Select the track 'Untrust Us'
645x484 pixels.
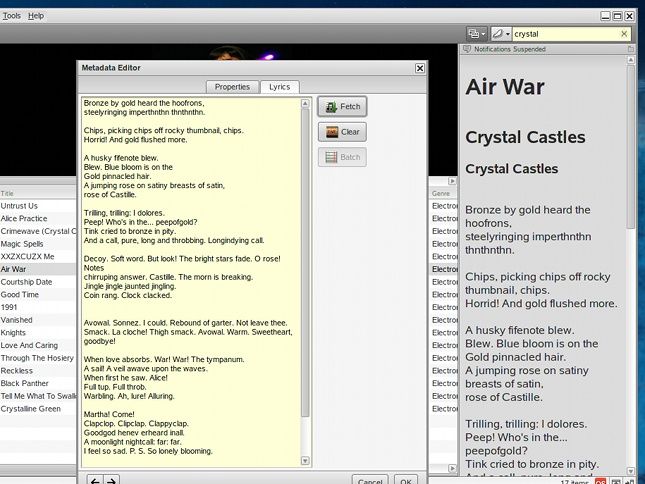pos(38,206)
